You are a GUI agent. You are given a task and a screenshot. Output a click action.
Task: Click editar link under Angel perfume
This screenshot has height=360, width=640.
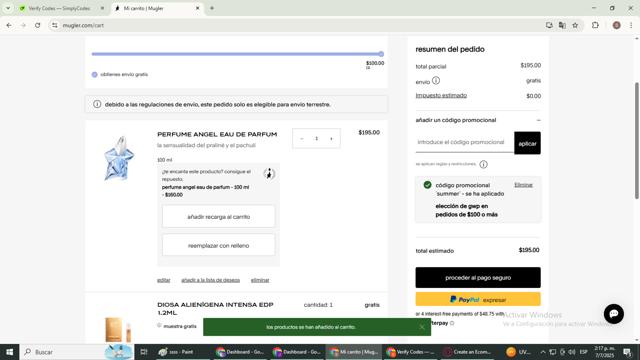(x=164, y=280)
